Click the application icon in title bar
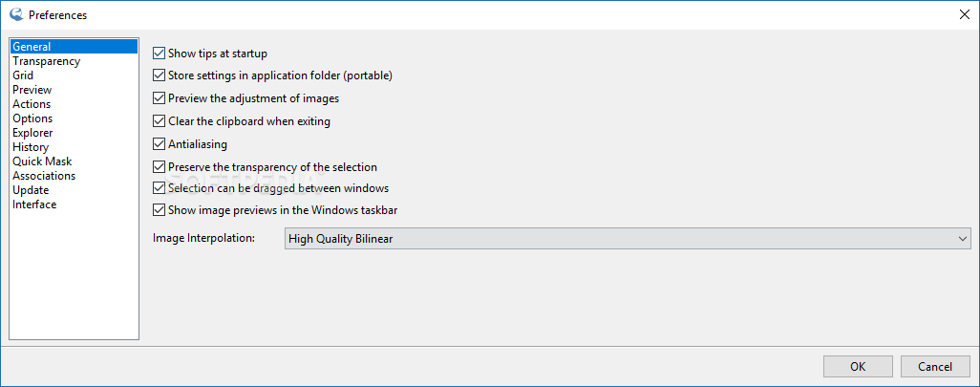Image resolution: width=980 pixels, height=387 pixels. pos(16,14)
